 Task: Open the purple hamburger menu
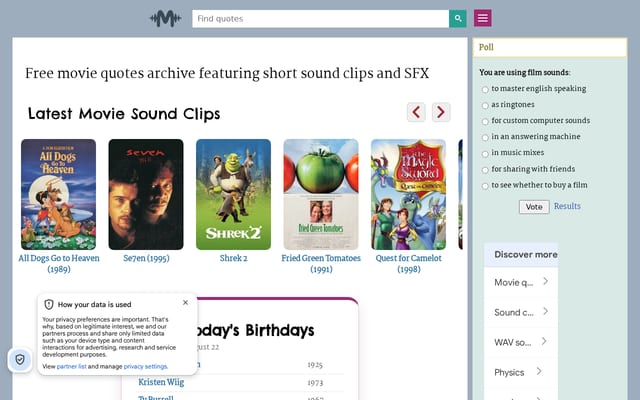tap(482, 18)
